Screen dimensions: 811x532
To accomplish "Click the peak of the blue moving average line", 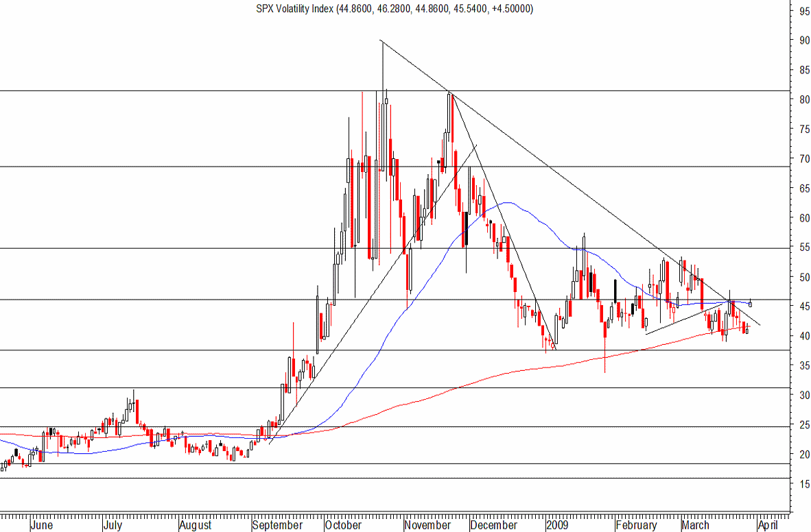I will [x=506, y=202].
